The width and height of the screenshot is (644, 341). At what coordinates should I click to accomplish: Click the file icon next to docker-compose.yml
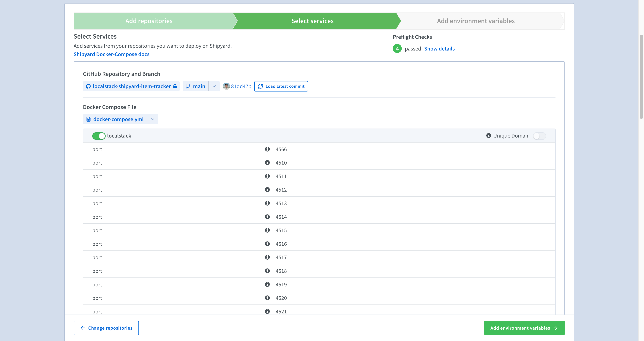[89, 119]
